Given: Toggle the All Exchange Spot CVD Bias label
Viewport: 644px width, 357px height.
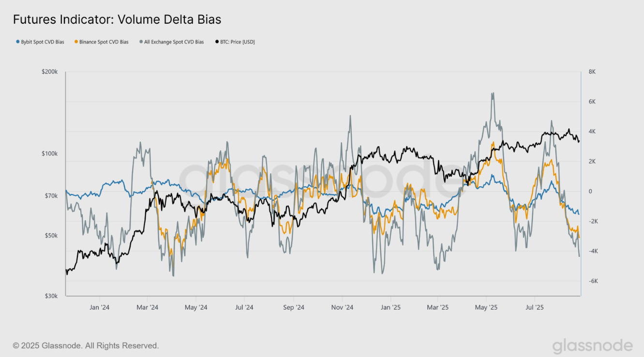Looking at the screenshot, I should point(174,42).
